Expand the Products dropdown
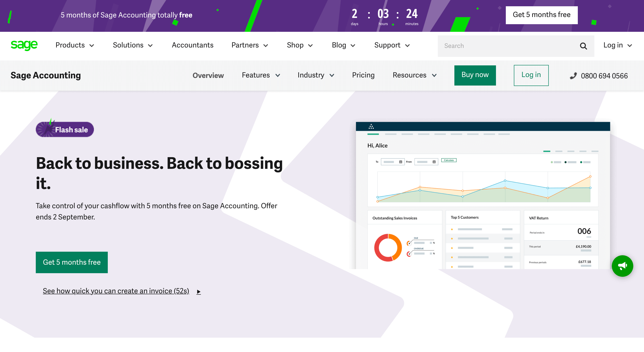This screenshot has width=644, height=352. (x=74, y=45)
